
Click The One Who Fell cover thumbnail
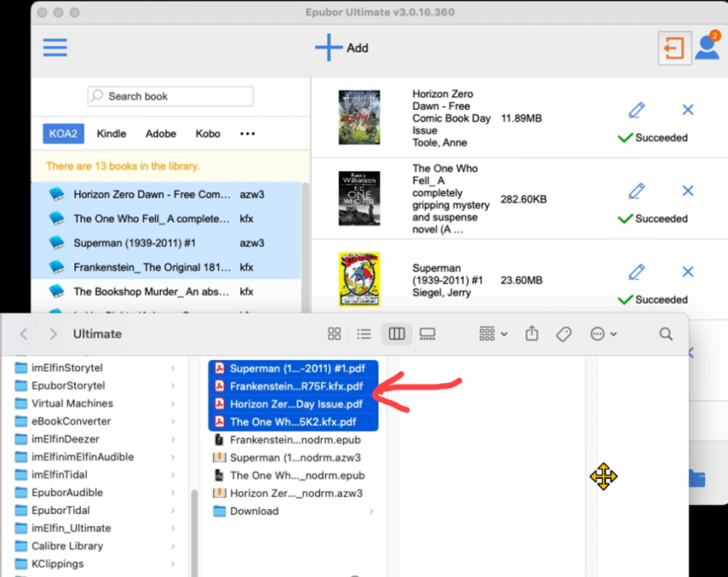[x=359, y=198]
